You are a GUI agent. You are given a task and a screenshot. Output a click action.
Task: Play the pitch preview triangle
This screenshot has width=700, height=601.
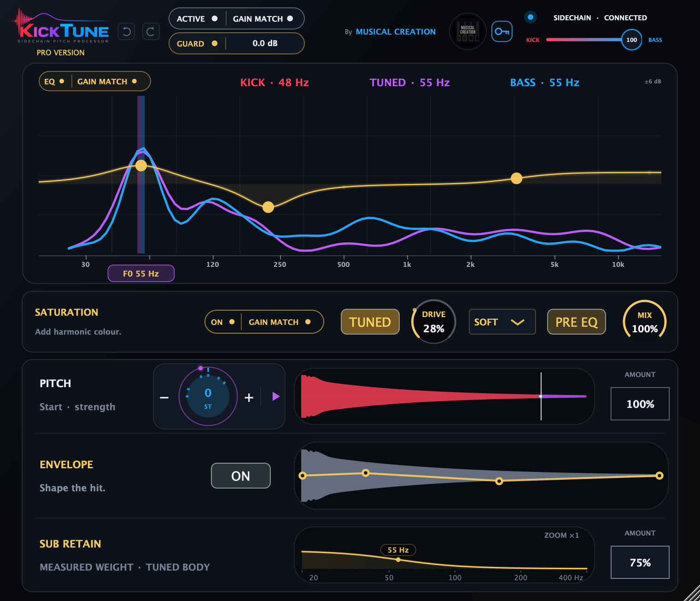(x=276, y=396)
